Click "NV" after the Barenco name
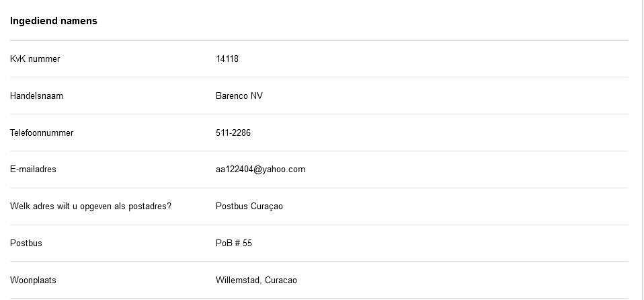This screenshot has height=300, width=644. pos(257,96)
